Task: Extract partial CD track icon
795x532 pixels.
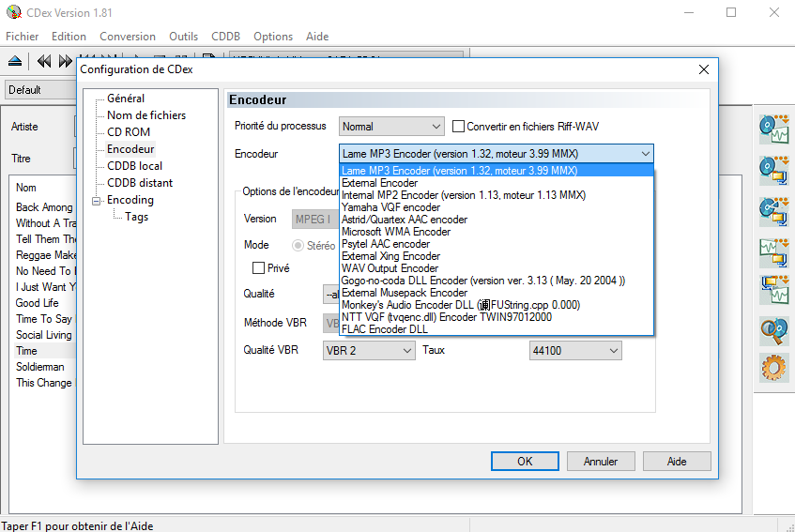Action: point(773,211)
